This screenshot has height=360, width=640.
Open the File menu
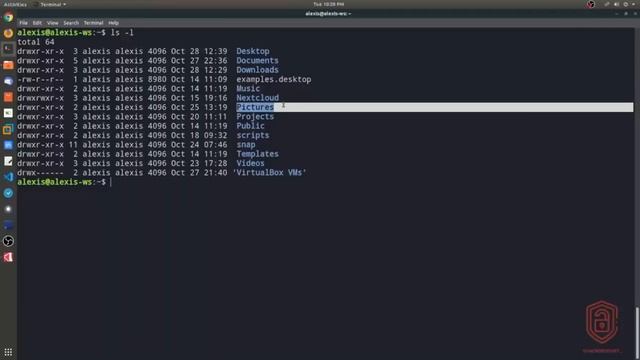[x=24, y=23]
